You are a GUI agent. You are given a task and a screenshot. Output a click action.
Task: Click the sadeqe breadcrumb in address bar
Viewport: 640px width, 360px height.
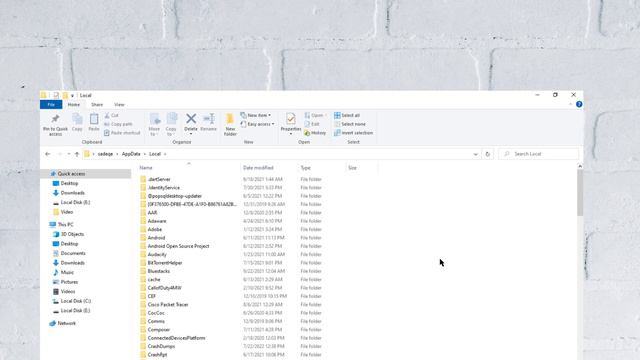(x=105, y=154)
